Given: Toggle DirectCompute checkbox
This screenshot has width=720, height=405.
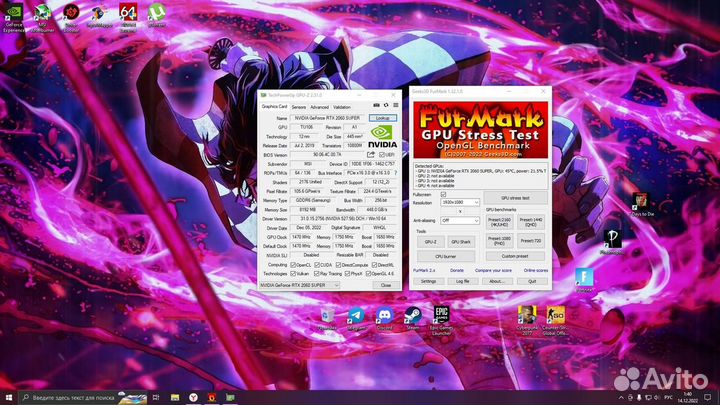Looking at the screenshot, I should (x=338, y=265).
